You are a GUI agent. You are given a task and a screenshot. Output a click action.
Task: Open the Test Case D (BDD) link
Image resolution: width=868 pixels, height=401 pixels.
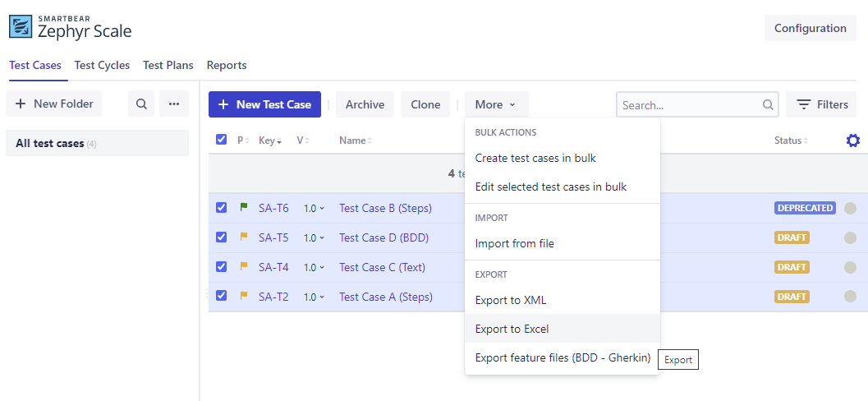click(x=383, y=237)
